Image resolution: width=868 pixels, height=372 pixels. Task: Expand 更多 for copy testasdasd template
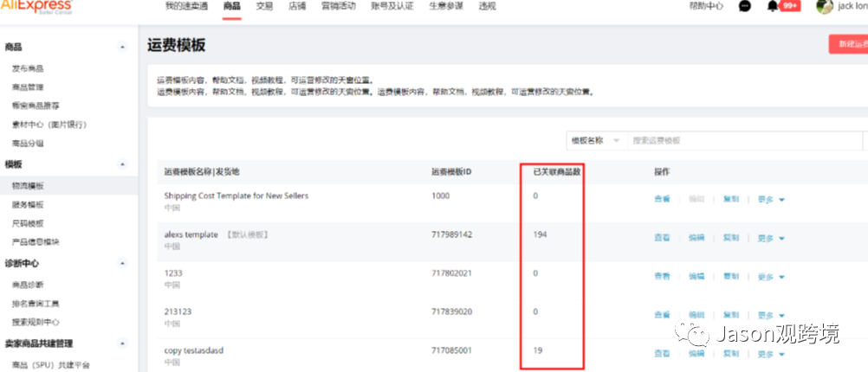click(771, 354)
